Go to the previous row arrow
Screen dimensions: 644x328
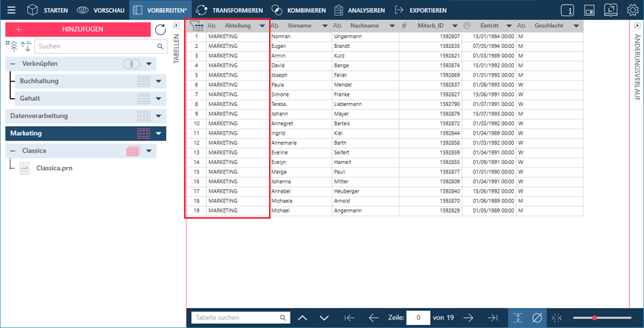(x=374, y=318)
